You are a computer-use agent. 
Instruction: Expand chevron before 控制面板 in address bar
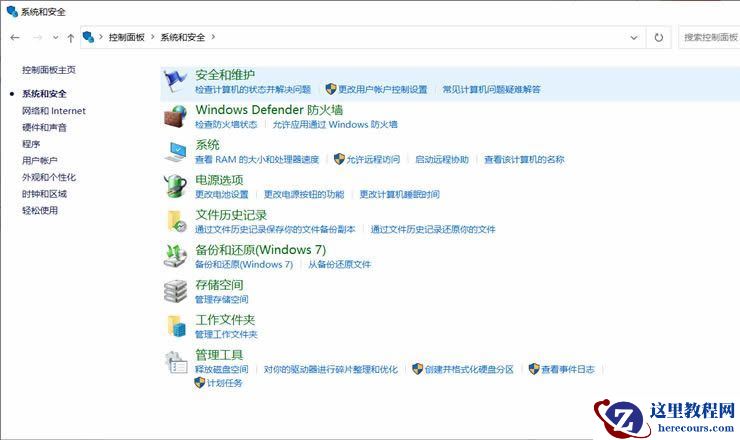click(101, 37)
